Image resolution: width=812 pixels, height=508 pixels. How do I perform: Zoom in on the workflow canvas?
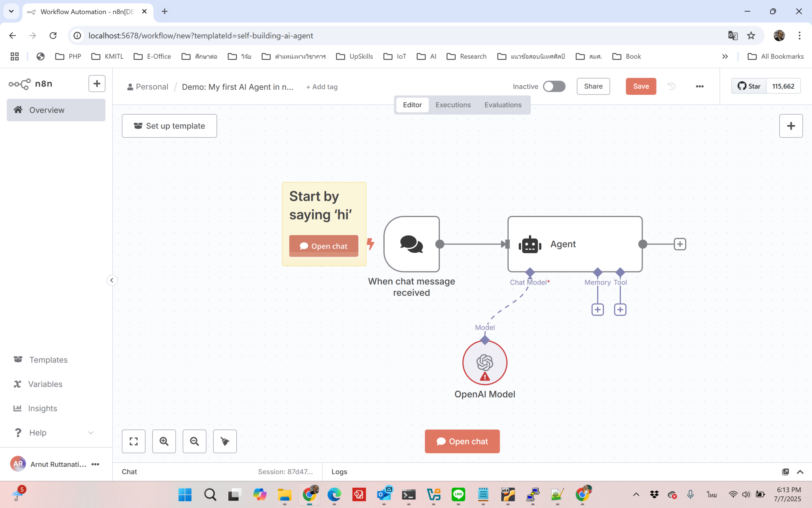(164, 441)
